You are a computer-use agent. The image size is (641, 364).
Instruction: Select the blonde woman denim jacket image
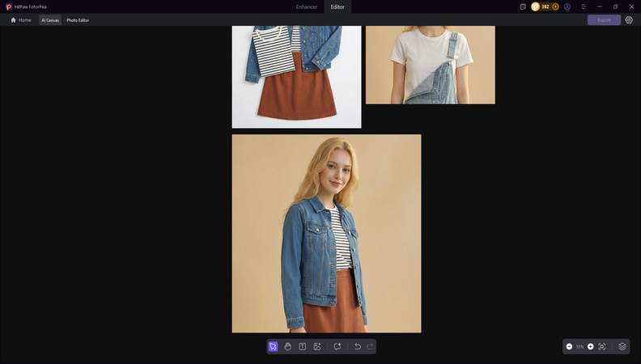pyautogui.click(x=326, y=233)
